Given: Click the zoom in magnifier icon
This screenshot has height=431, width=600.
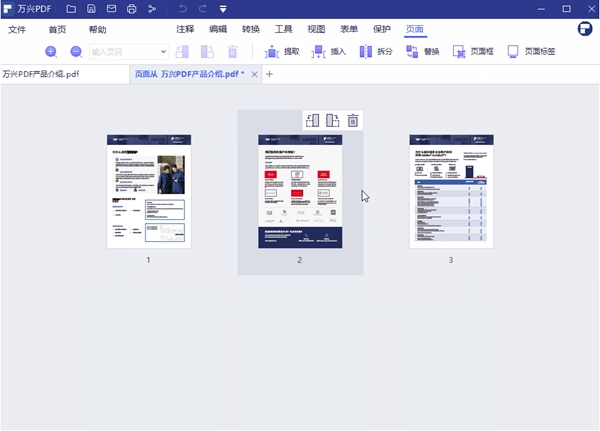Looking at the screenshot, I should point(51,51).
